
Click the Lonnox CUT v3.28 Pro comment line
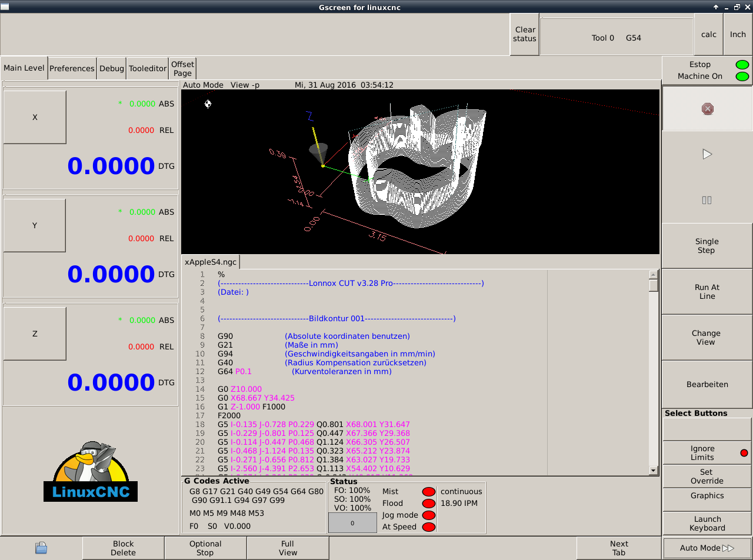351,284
